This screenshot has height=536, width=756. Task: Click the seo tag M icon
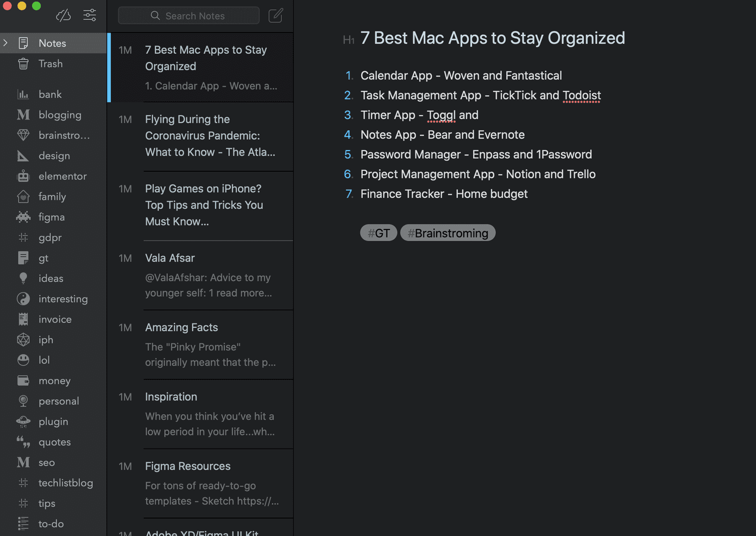[23, 462]
